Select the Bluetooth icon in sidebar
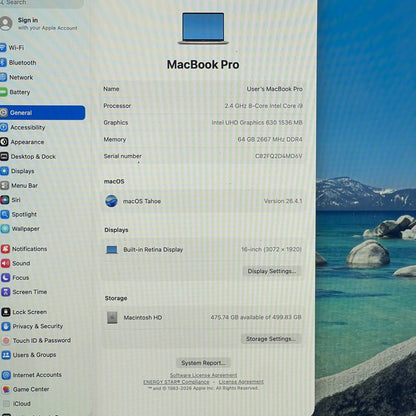The image size is (416, 416). point(3,62)
